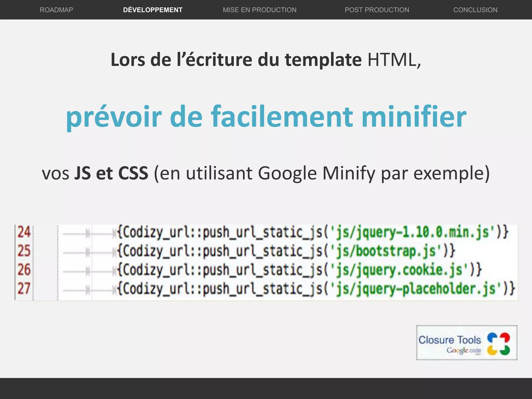Click the 'js/jquery.cookie.js' string
Viewport: 532px width, 399px height.
[399, 270]
